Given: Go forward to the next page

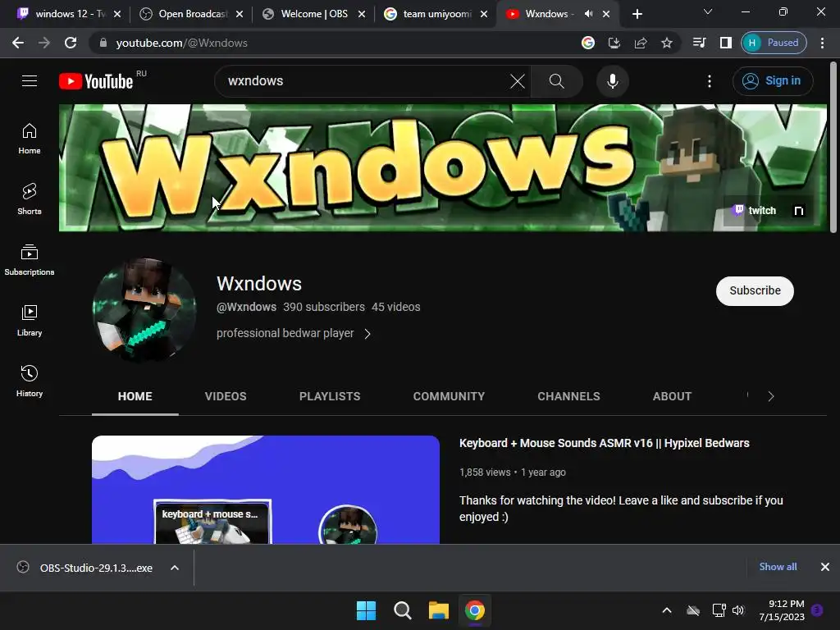Looking at the screenshot, I should coord(44,43).
